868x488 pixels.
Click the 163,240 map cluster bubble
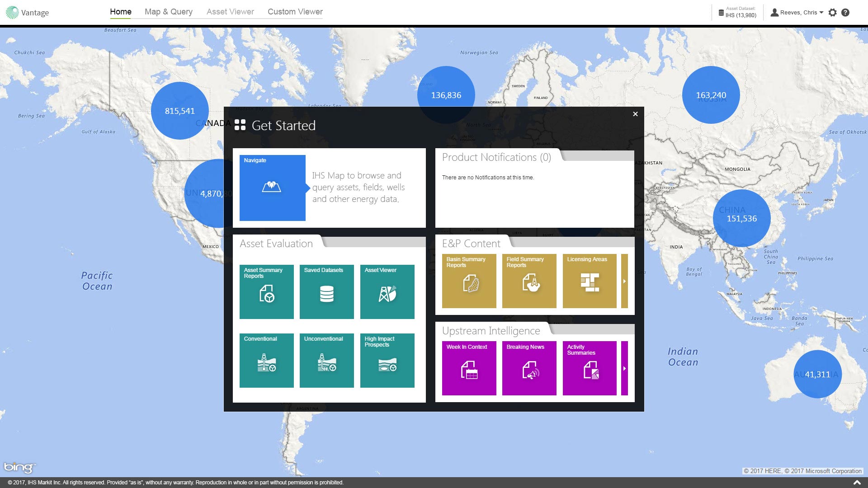(711, 95)
